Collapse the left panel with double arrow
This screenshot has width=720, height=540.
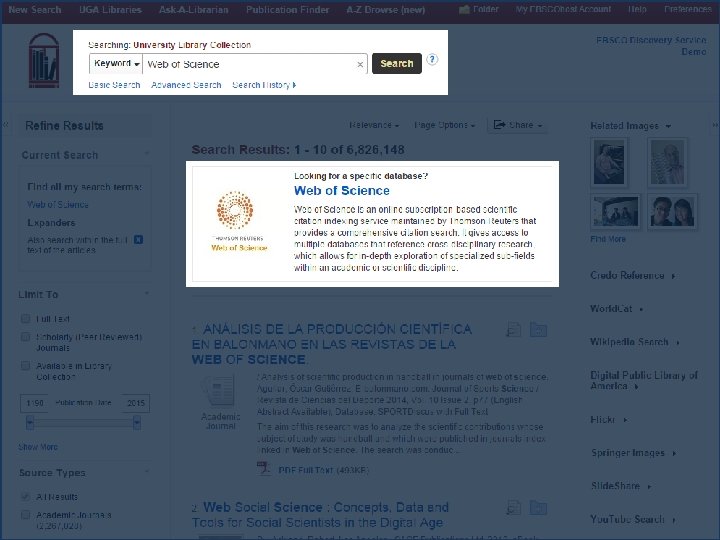point(6,124)
